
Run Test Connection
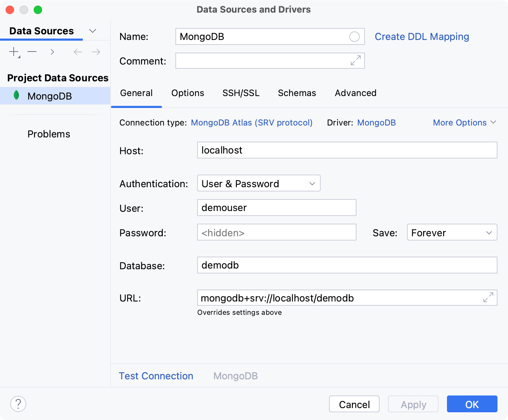156,376
